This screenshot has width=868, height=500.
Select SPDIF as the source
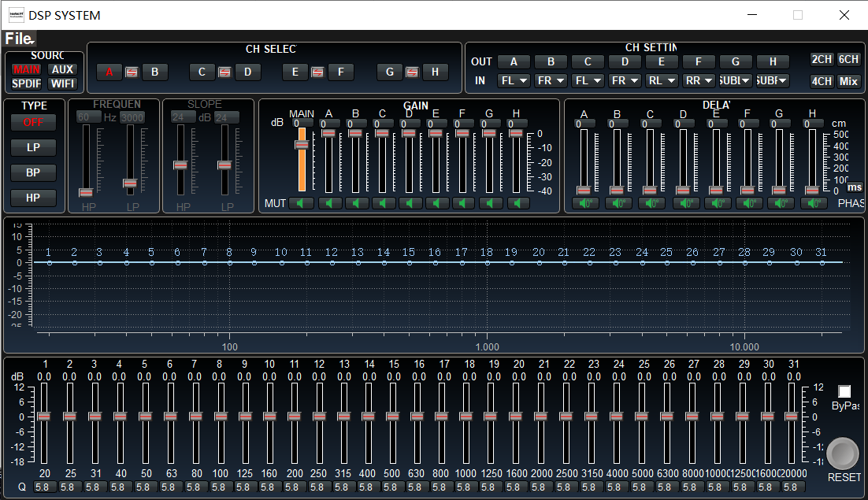(x=27, y=83)
